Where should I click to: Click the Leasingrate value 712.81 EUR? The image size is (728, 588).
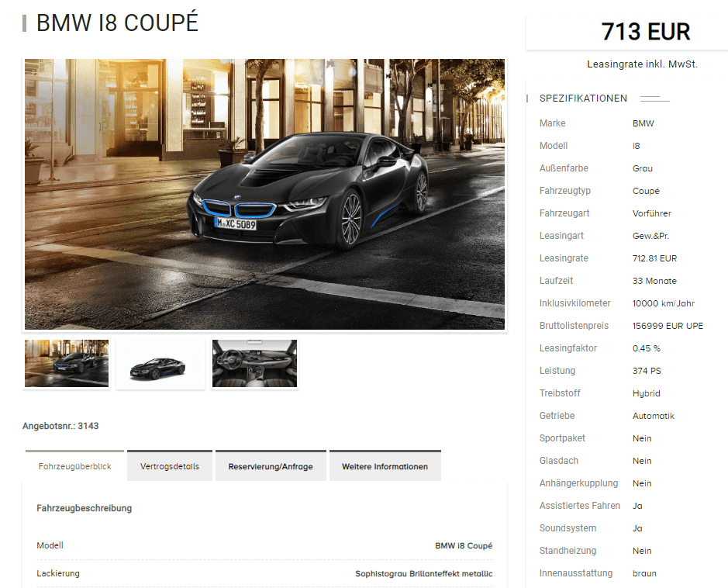pyautogui.click(x=654, y=258)
